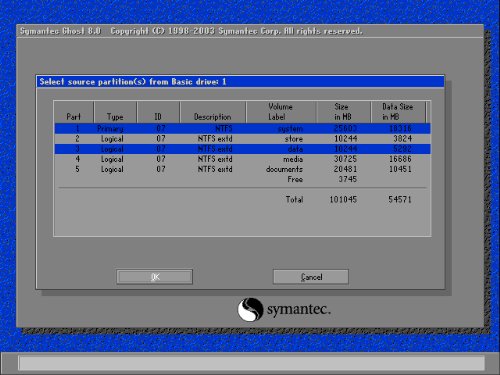The height and width of the screenshot is (375, 500).
Task: Select partition 4 labeled media
Action: pos(243,159)
